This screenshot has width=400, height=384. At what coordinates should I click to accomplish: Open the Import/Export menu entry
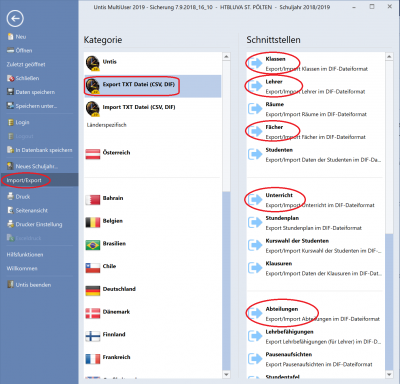(39, 180)
